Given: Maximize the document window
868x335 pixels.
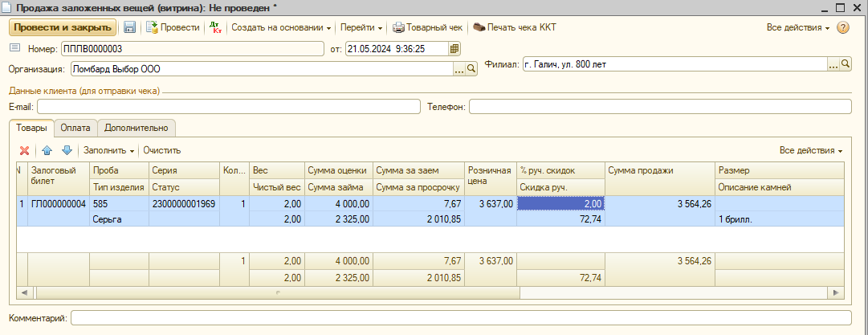Looking at the screenshot, I should click(x=841, y=7).
